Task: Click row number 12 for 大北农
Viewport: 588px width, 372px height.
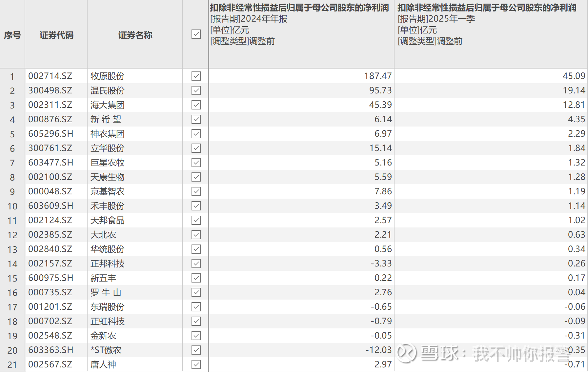Action: 12,235
